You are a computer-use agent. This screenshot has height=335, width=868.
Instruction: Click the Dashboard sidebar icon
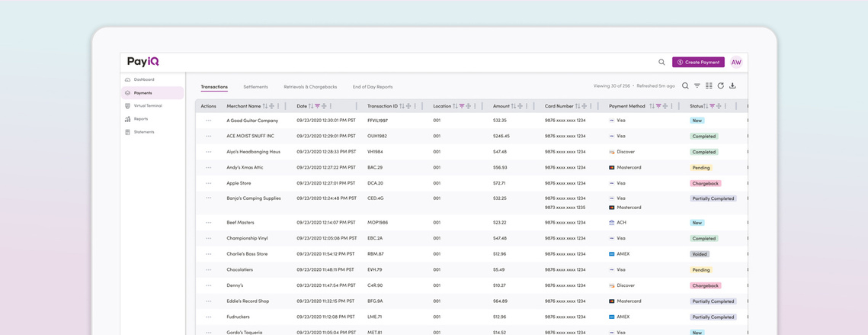coord(128,80)
